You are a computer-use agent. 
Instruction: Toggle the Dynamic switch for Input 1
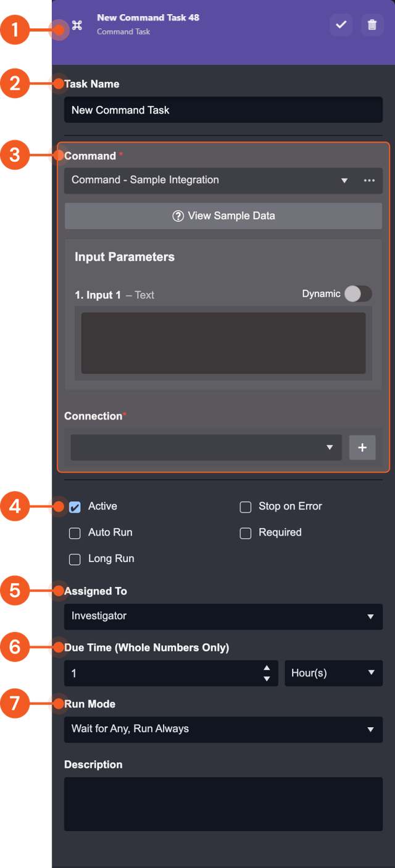coord(358,294)
